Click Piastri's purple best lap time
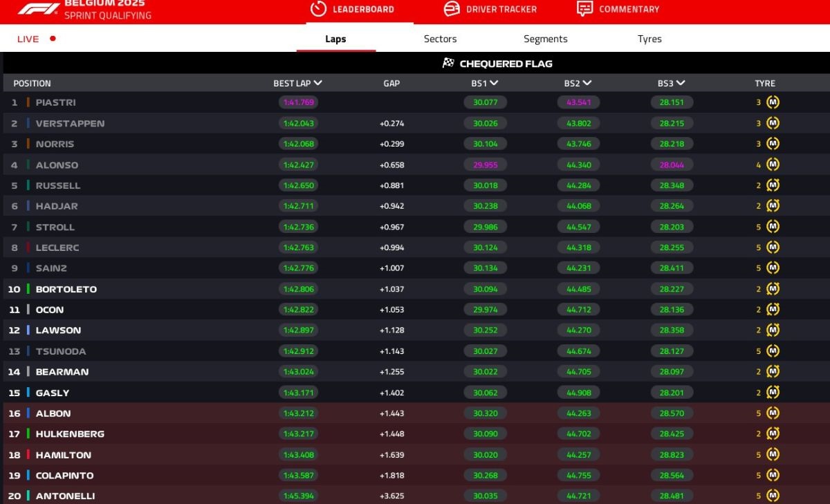Screen dimensions: 830x504 pyautogui.click(x=298, y=102)
